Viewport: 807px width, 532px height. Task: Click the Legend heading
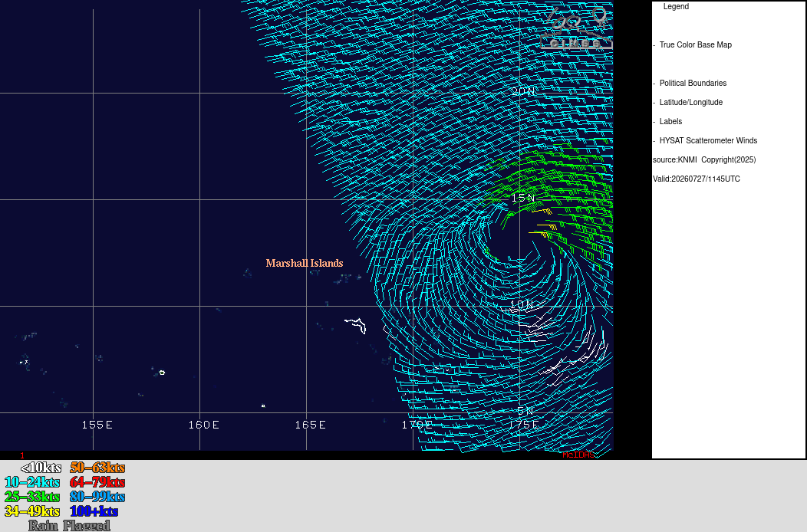(676, 7)
